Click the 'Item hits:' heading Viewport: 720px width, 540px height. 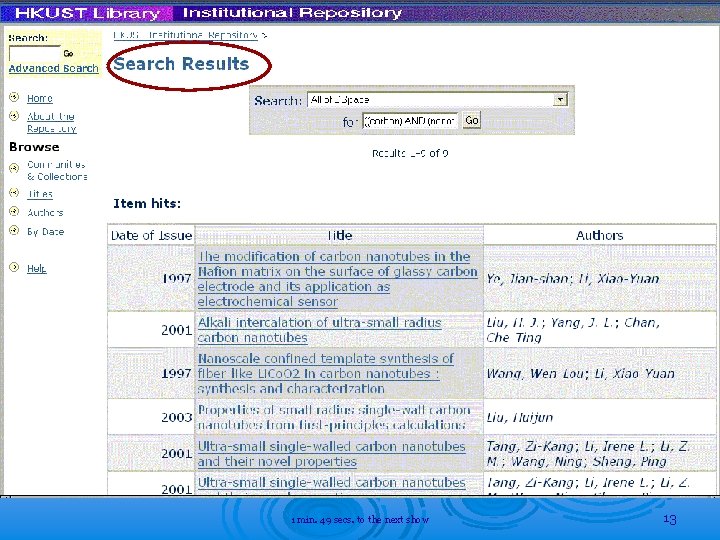pyautogui.click(x=147, y=203)
